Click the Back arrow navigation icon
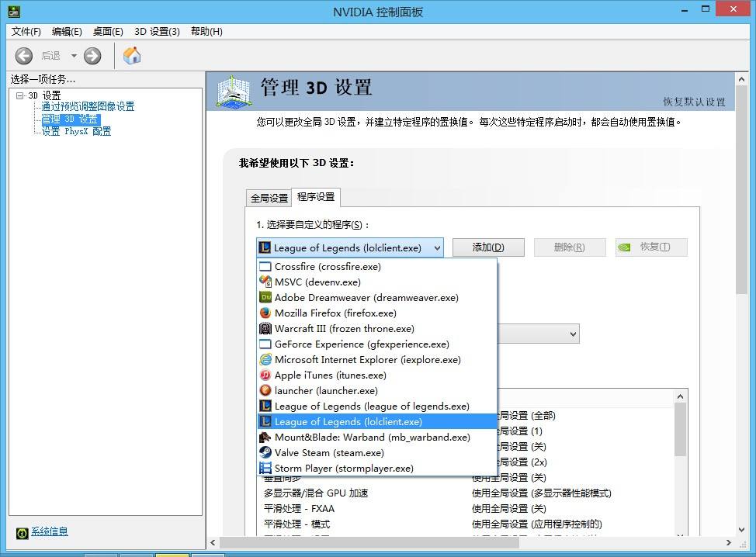This screenshot has height=557, width=756. pos(23,56)
